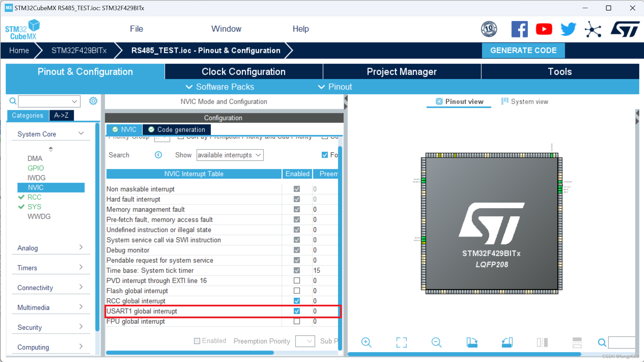Click the STM32F429BITx breadcrumb
The width and height of the screenshot is (644, 362).
pos(79,51)
